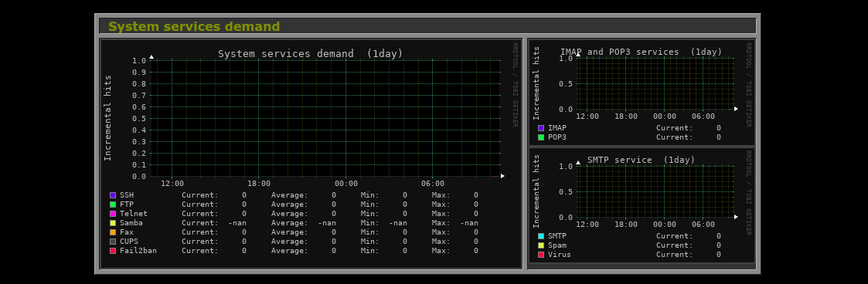Click the CUPS legend label

[x=129, y=242]
